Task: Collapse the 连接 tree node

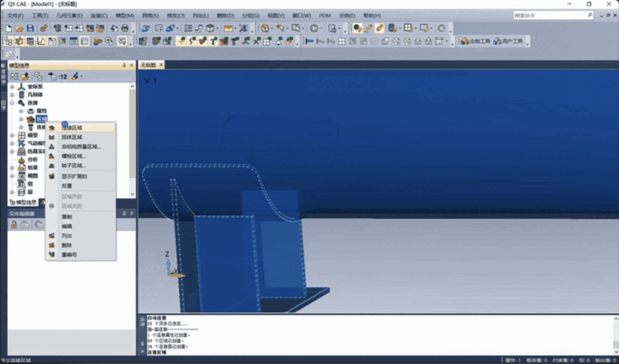Action: tap(12, 103)
